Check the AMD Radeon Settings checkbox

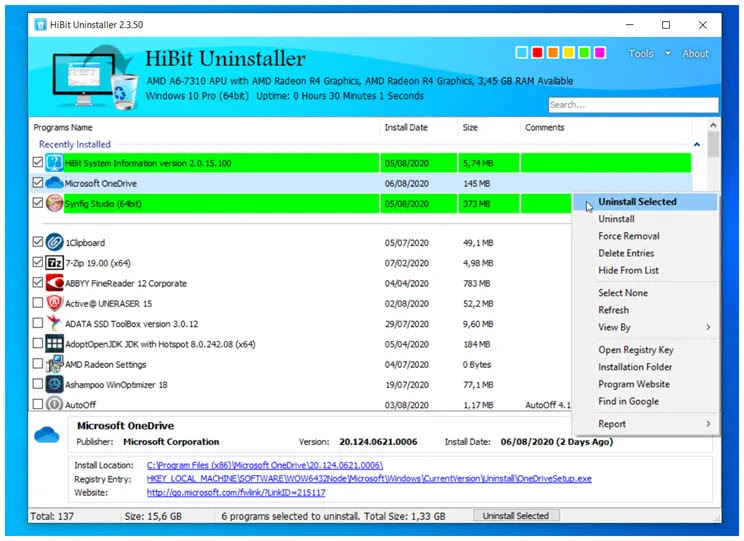pos(37,363)
